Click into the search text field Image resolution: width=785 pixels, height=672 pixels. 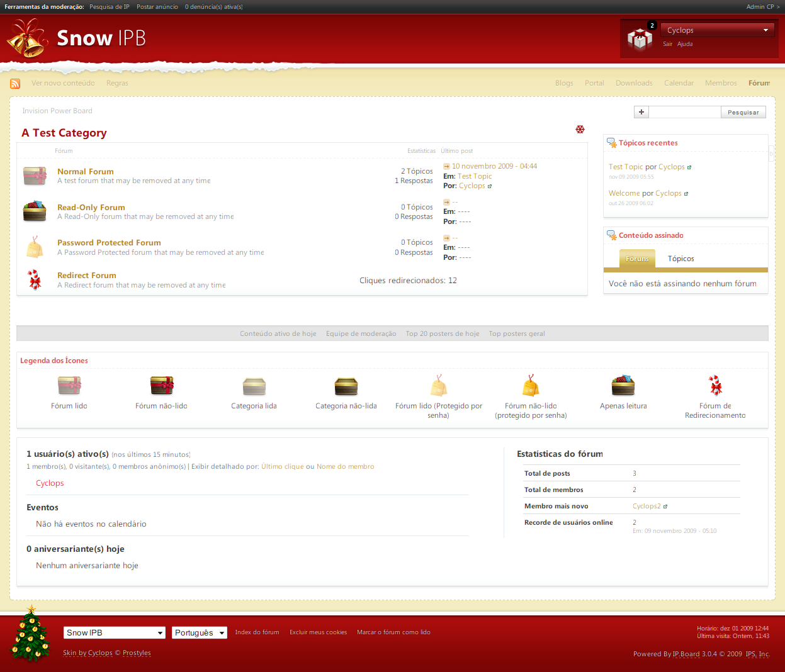tap(684, 112)
